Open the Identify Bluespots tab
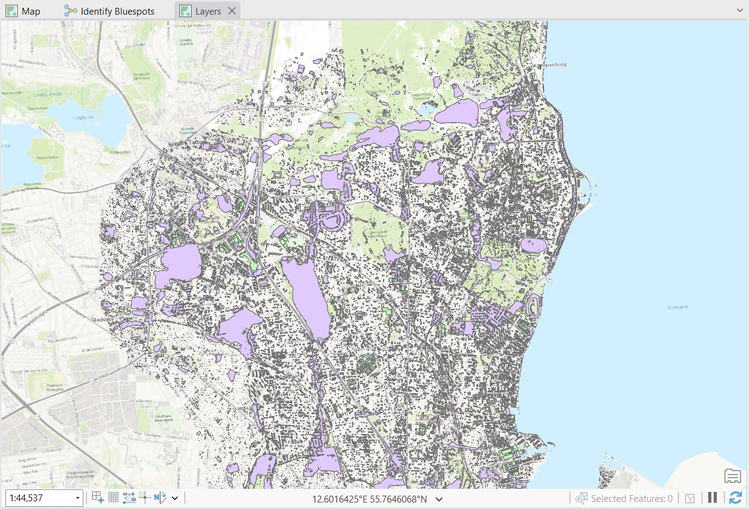749x509 pixels. coord(109,11)
